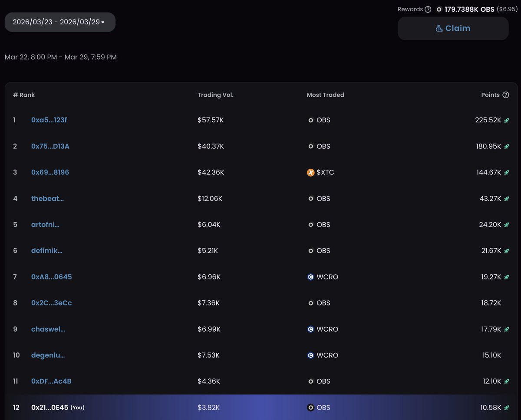This screenshot has height=420, width=521.
Task: Click the OBS token icon in artofni... row
Action: pyautogui.click(x=310, y=225)
